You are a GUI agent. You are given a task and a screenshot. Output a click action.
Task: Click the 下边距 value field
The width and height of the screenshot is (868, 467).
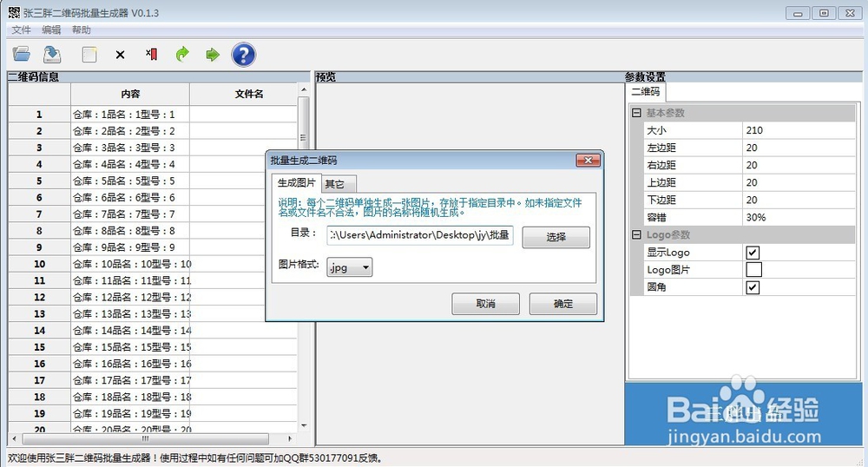pyautogui.click(x=799, y=200)
